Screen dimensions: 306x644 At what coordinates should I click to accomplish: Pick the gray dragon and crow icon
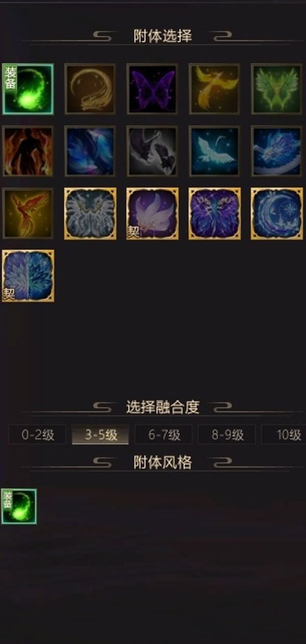152,151
